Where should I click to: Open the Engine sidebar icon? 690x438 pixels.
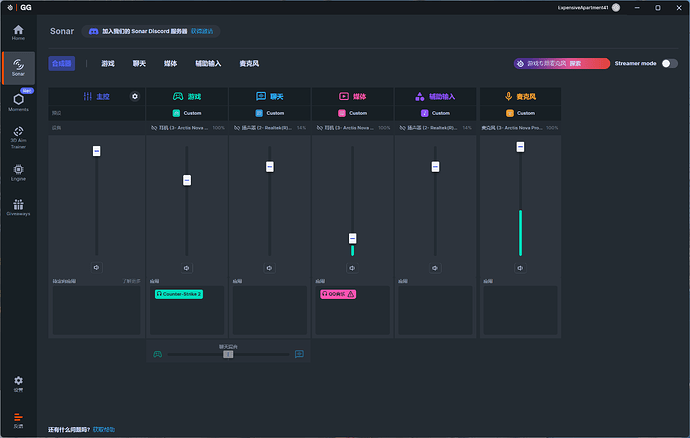(x=18, y=170)
